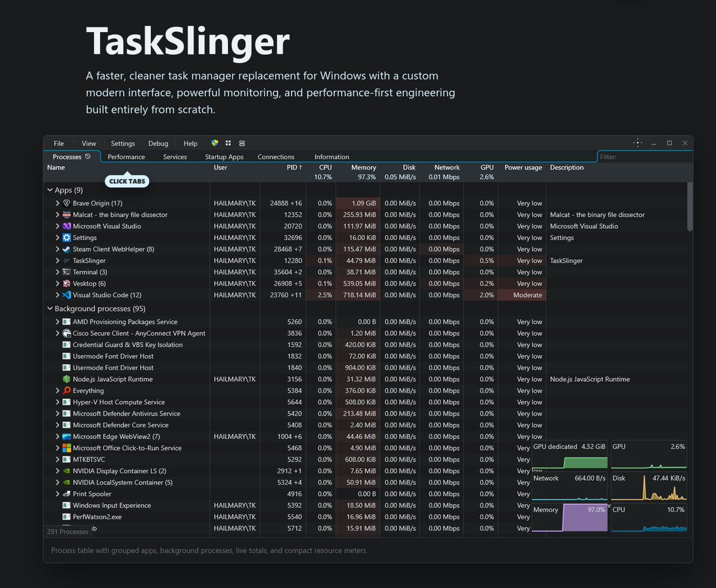The height and width of the screenshot is (588, 716).
Task: Expand the MTKBTSVC row chevron
Action: coord(58,459)
